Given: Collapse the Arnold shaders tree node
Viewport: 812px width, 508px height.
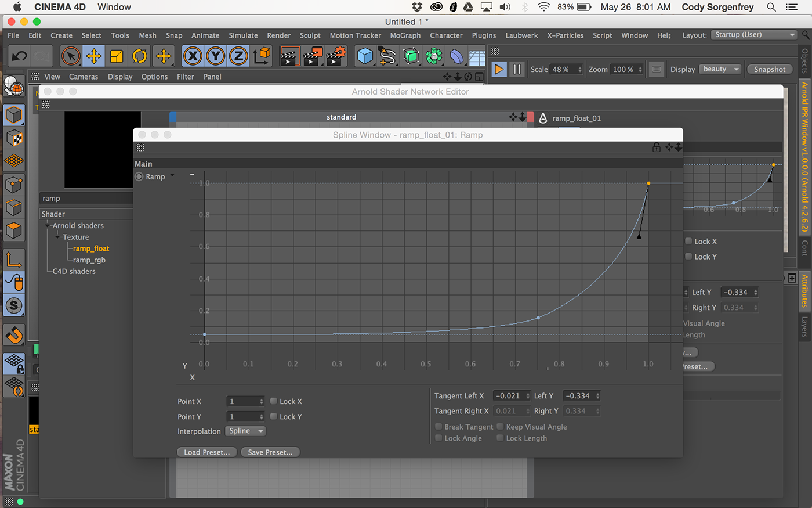Looking at the screenshot, I should click(x=48, y=225).
